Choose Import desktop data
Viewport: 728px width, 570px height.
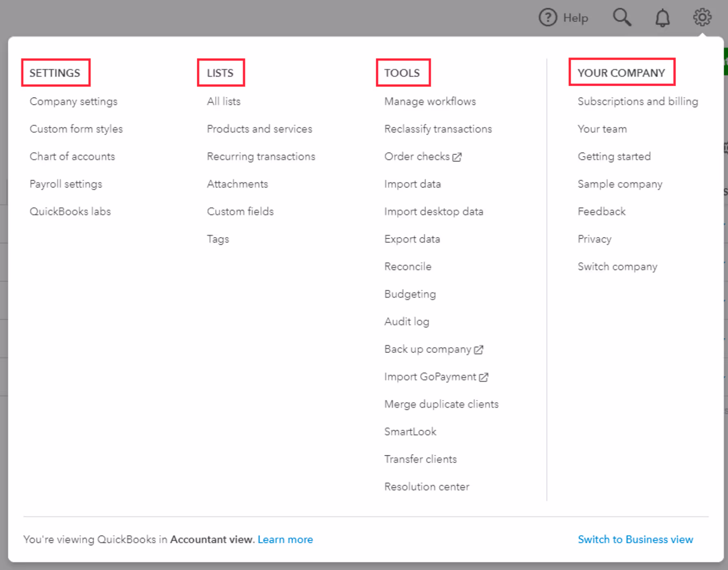(x=434, y=212)
